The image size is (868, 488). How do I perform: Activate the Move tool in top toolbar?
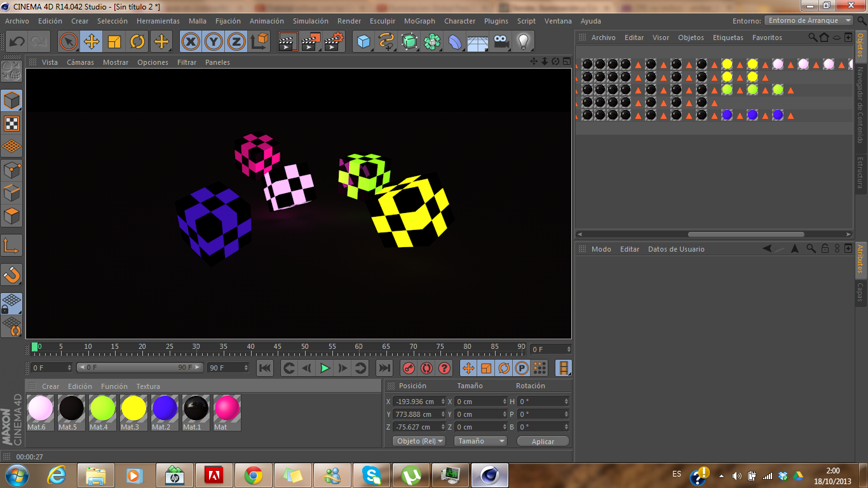(x=92, y=42)
